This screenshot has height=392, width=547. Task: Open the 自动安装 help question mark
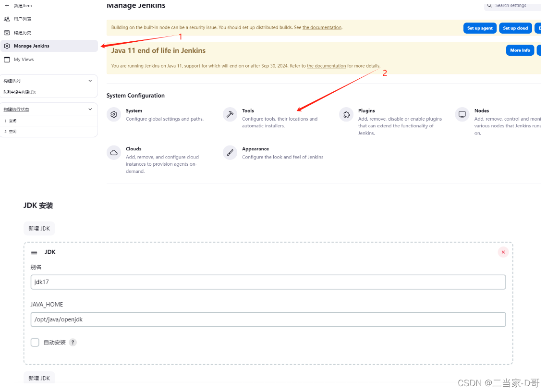click(73, 342)
